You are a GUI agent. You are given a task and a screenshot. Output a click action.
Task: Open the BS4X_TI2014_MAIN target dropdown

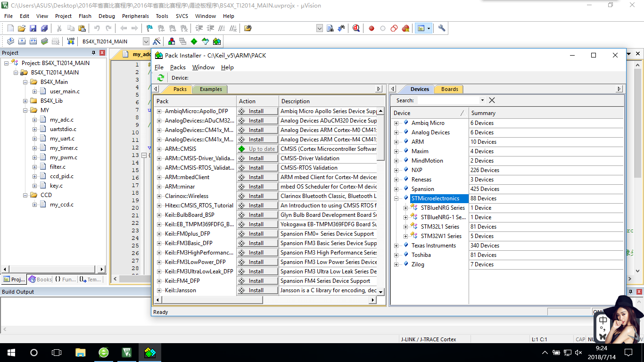pos(146,41)
